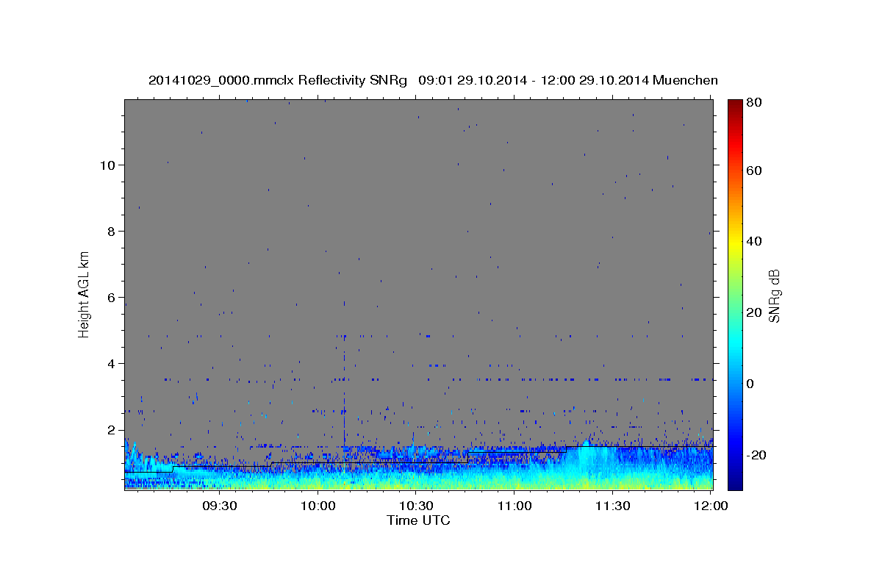
Task: Click the plot title text starting 20141029_0000.mmclx
Action: (433, 80)
